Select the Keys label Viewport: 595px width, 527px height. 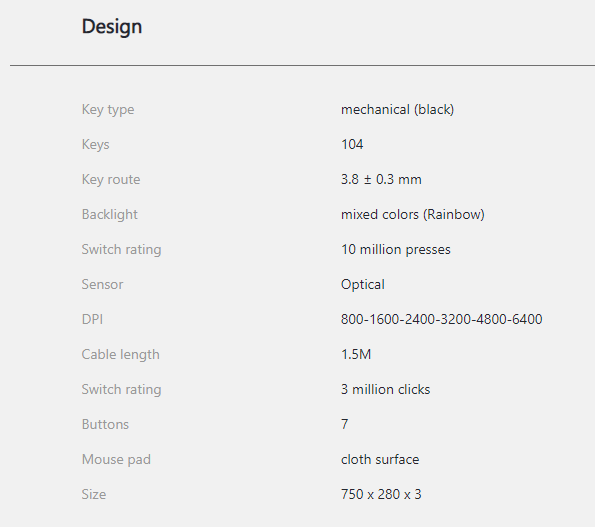click(x=95, y=145)
